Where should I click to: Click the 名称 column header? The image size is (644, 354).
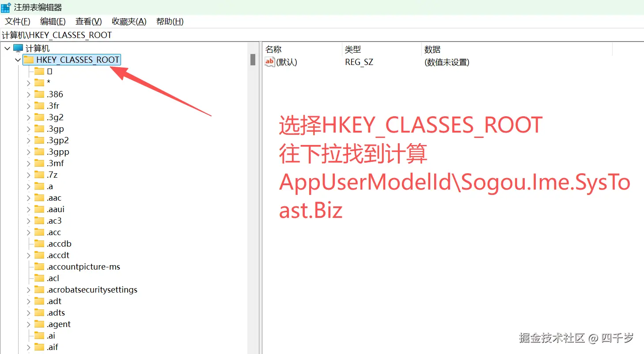[273, 49]
